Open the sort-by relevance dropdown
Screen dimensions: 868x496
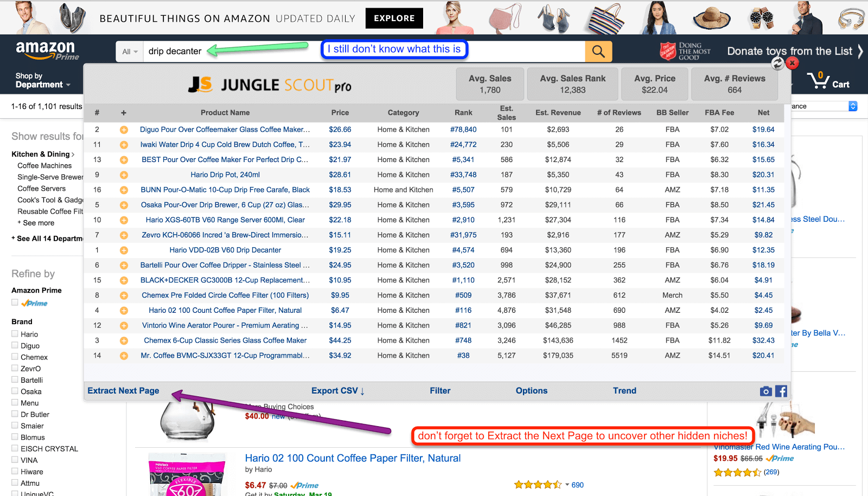click(x=824, y=106)
